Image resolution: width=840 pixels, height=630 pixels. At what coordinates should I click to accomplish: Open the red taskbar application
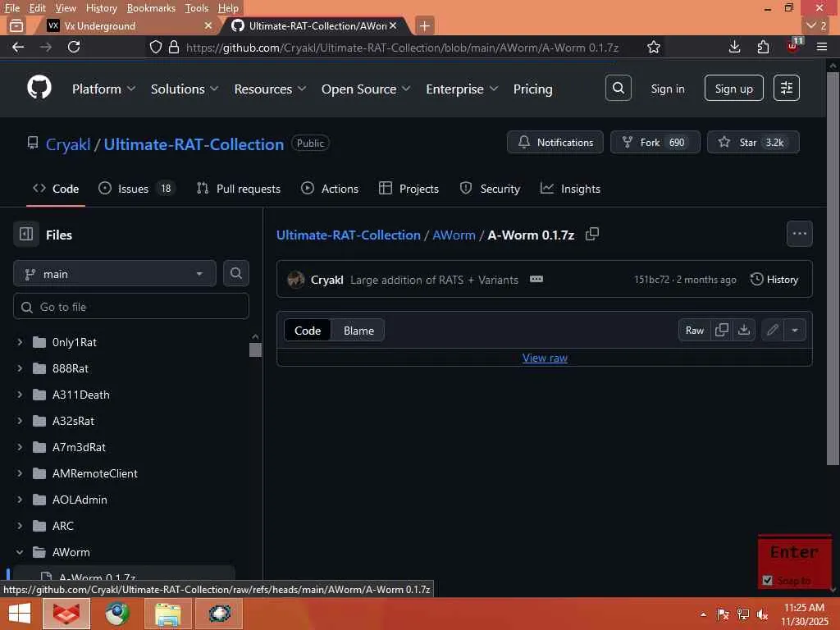pyautogui.click(x=66, y=614)
